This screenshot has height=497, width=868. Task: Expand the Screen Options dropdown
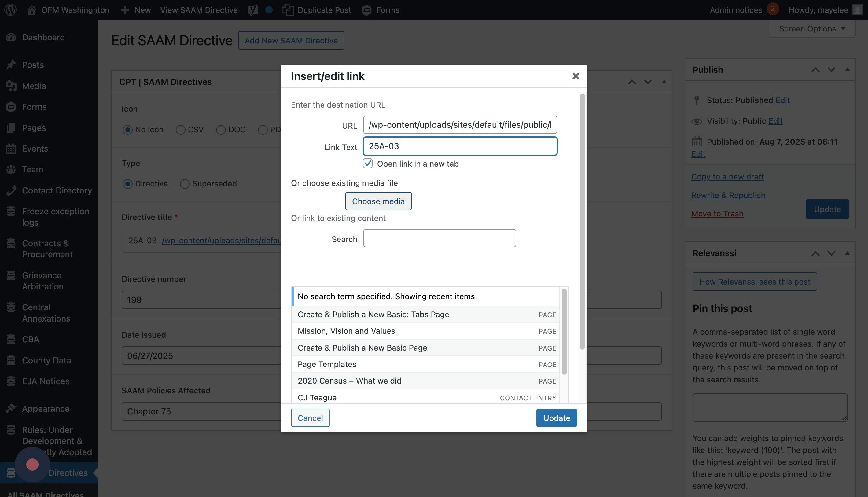[x=812, y=29]
